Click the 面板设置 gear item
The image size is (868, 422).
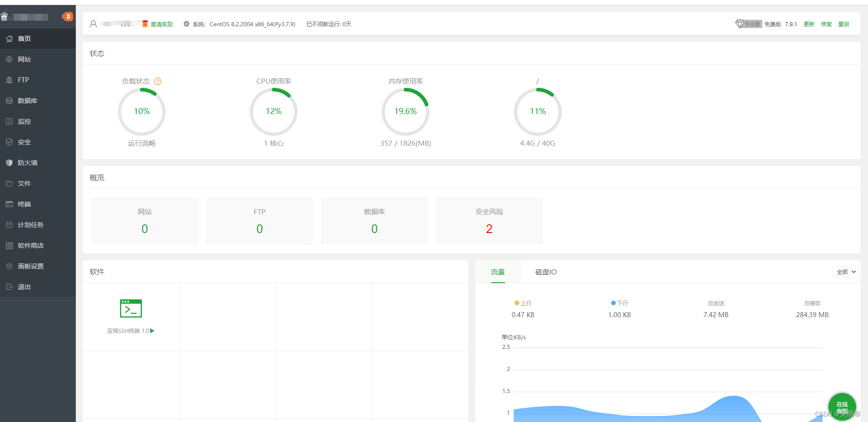tap(38, 266)
